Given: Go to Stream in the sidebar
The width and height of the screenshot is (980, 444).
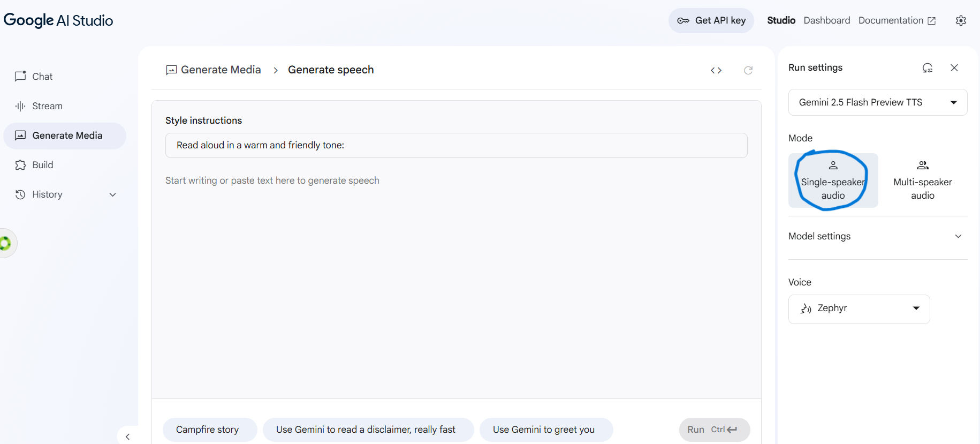Looking at the screenshot, I should [x=47, y=106].
